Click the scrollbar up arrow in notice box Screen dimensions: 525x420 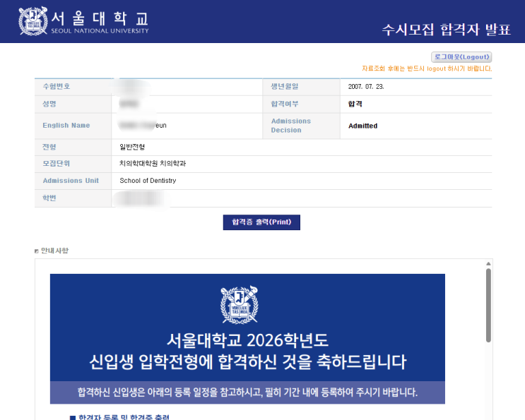(488, 264)
